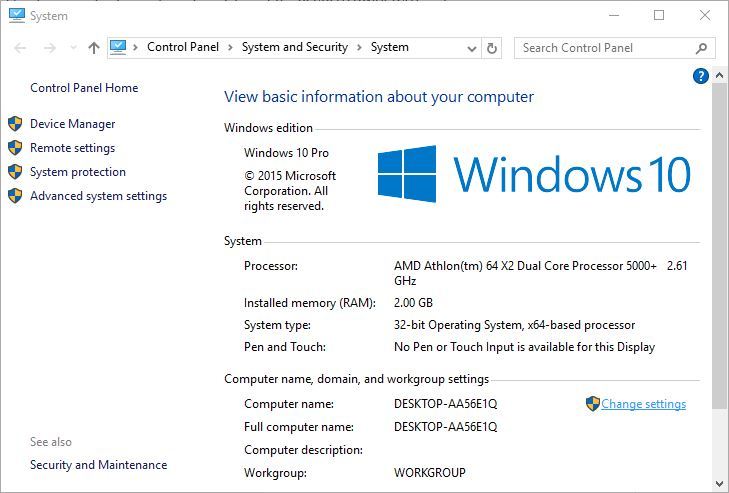Select System and Security breadcrumb
Viewport: 729px width, 493px height.
click(295, 47)
